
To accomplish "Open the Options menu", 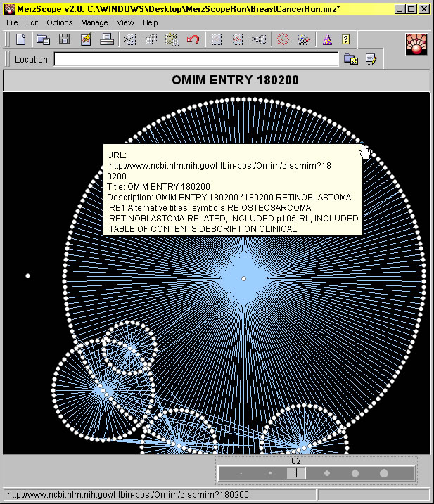I will (59, 22).
